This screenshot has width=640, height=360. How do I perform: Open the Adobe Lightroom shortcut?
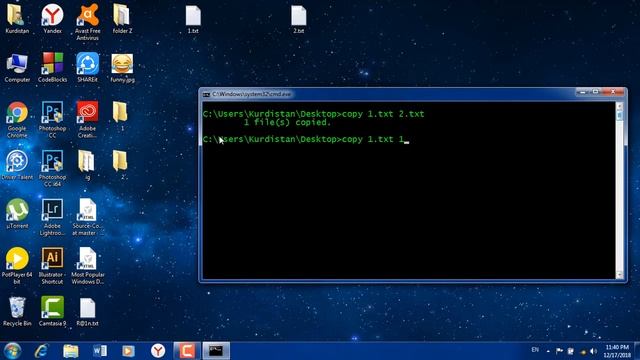[52, 217]
